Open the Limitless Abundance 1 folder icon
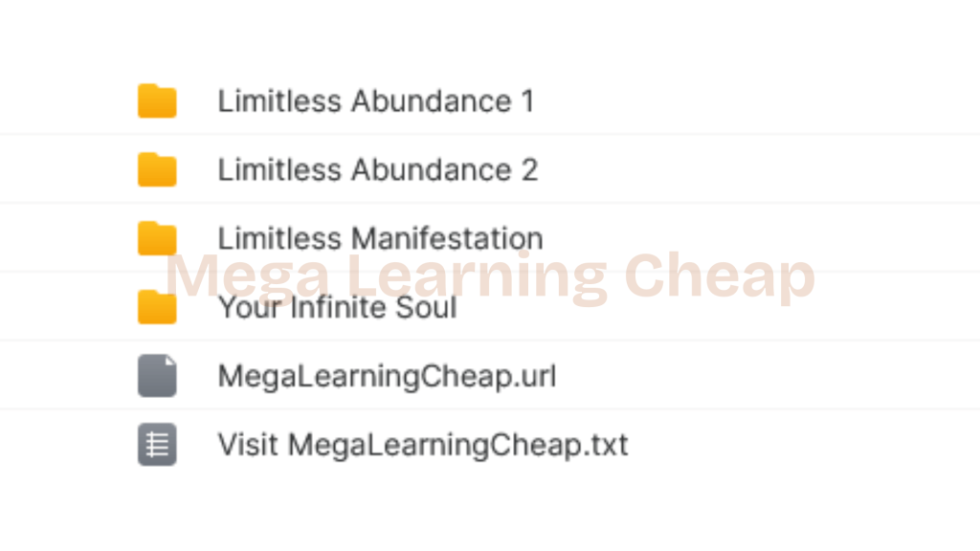 (157, 100)
